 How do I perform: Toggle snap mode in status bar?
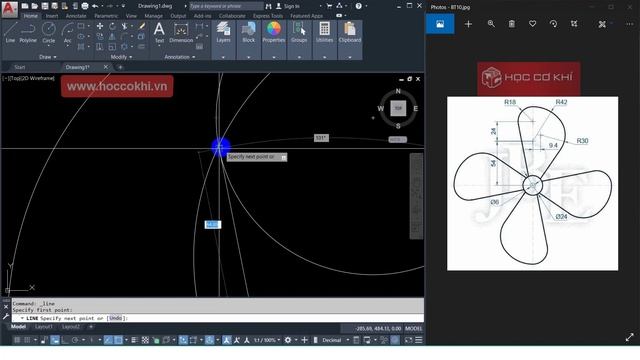(27, 340)
